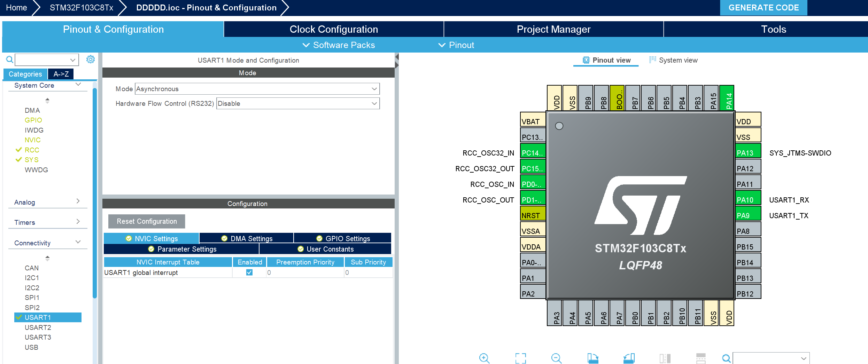Click rotate counterclockwise icon below pinout
The image size is (868, 364).
pyautogui.click(x=629, y=358)
